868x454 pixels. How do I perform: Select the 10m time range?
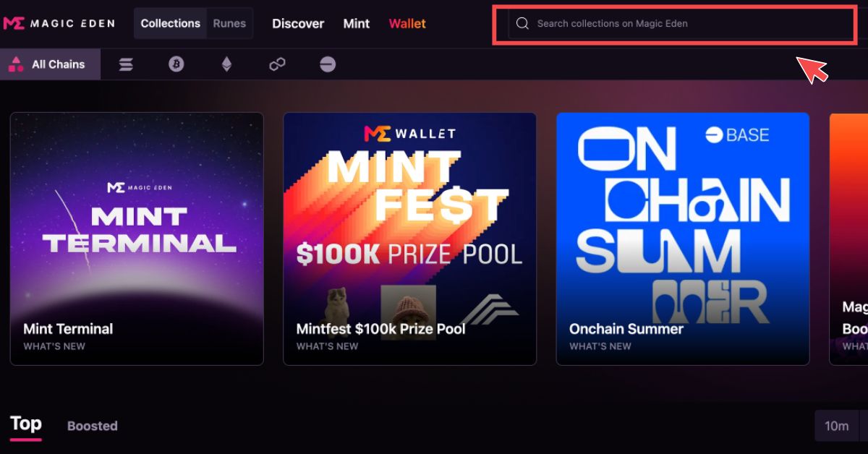836,426
